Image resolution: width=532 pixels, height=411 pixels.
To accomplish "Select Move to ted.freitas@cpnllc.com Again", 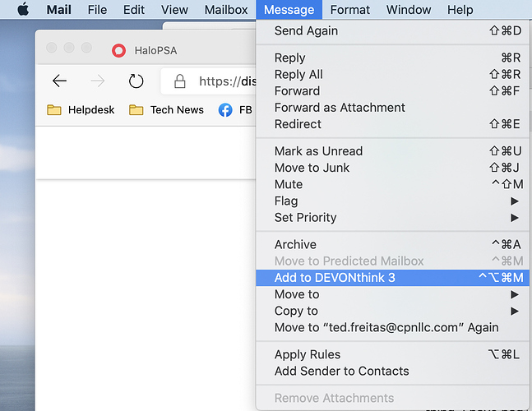I will (x=392, y=328).
